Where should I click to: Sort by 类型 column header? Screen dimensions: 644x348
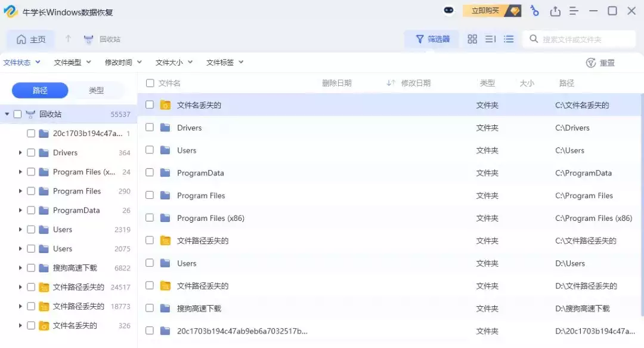pos(487,83)
